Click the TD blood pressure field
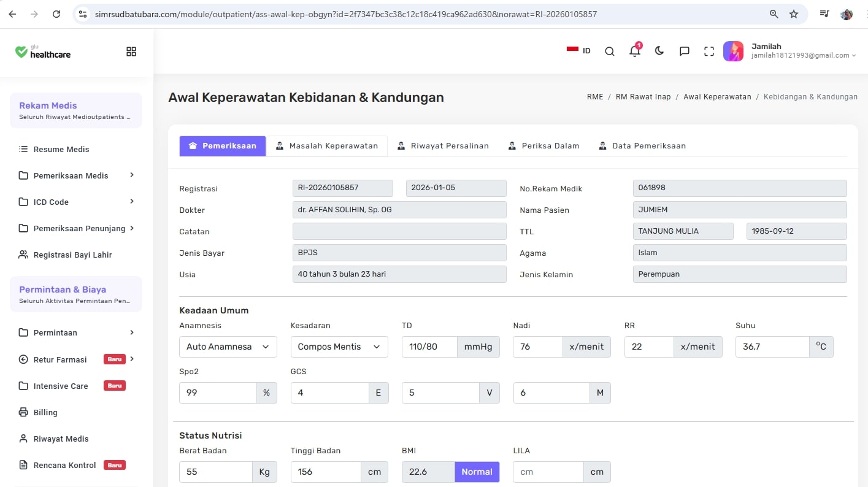The image size is (868, 487). coord(429,347)
